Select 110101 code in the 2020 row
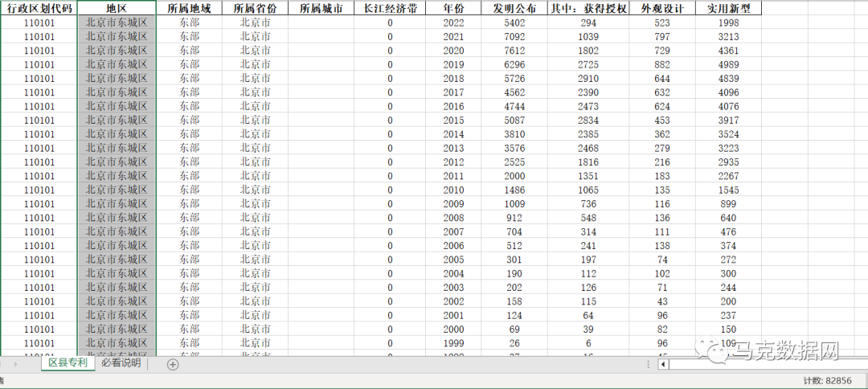This screenshot has height=389, width=868. tap(39, 51)
